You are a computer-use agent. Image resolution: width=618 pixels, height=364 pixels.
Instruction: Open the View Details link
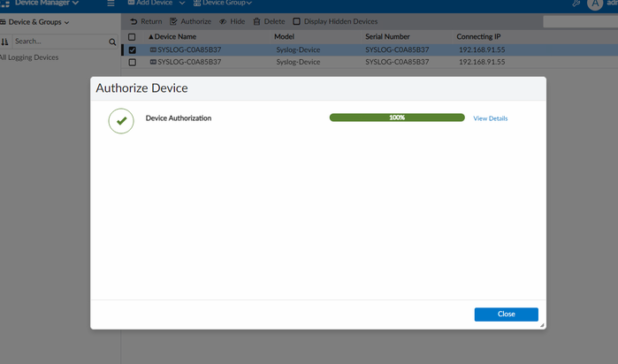490,118
